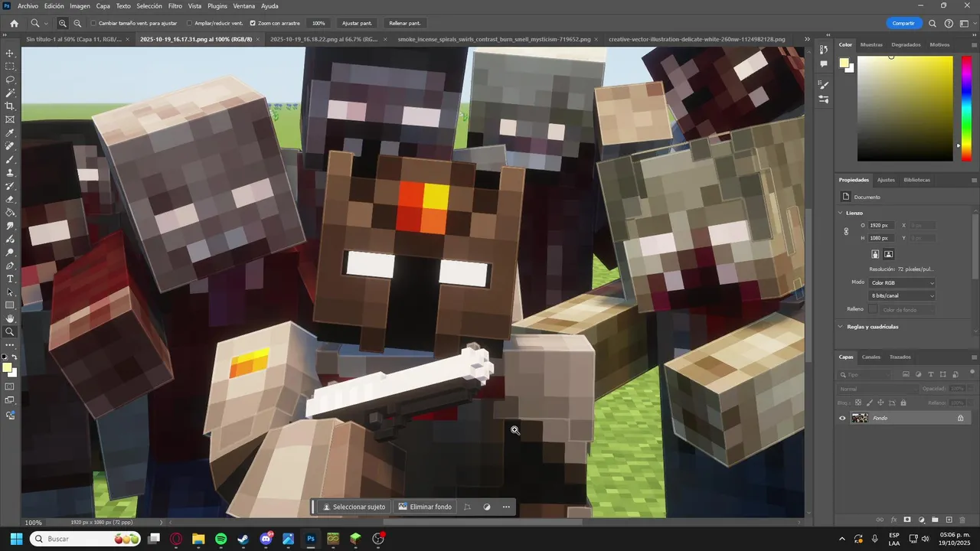Viewport: 980px width, 551px height.
Task: Switch to the Canales tab
Action: click(x=871, y=357)
